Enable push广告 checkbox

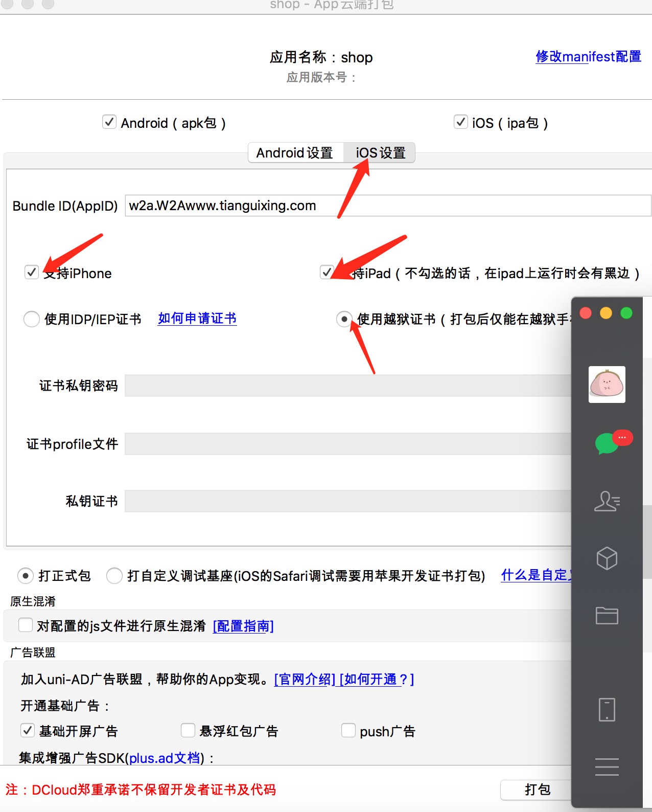348,730
